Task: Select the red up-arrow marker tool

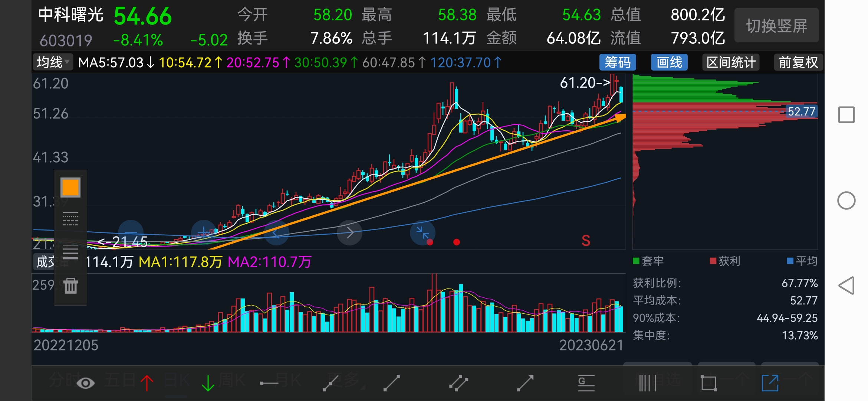Action: pos(147,383)
